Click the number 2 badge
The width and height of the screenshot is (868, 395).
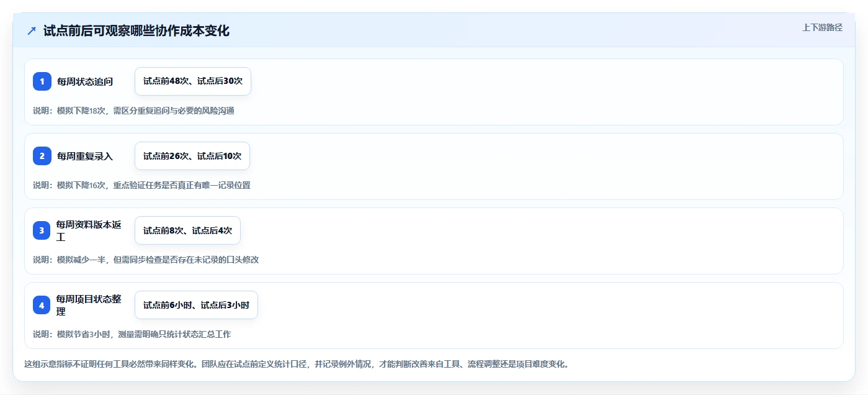pyautogui.click(x=42, y=156)
